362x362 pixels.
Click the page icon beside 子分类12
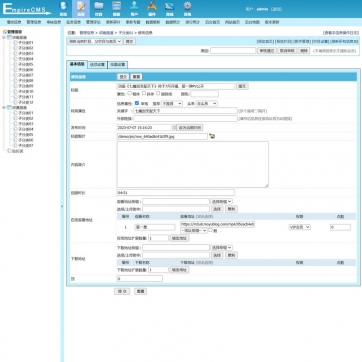(x=15, y=102)
